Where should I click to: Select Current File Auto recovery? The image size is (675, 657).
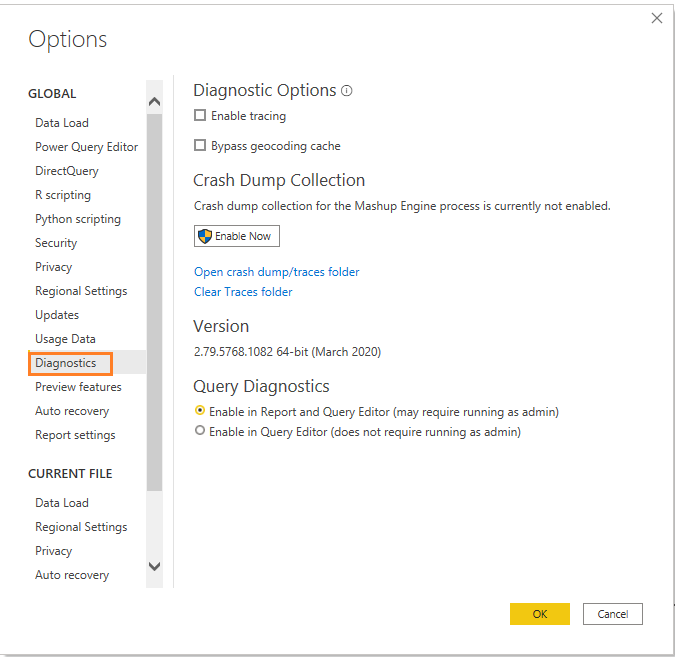(72, 575)
